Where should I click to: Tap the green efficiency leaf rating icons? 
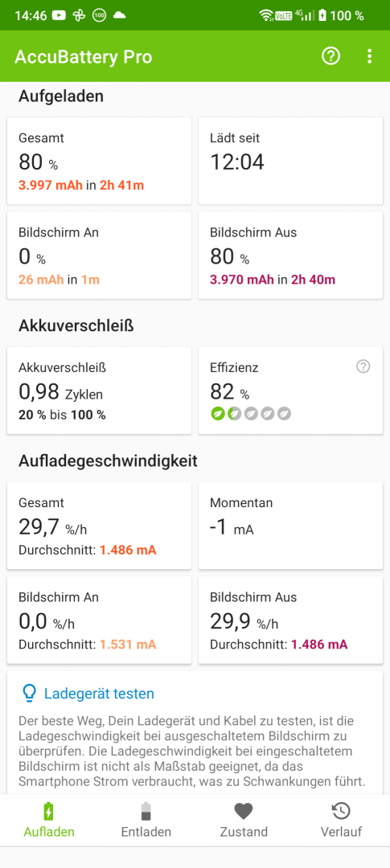251,414
